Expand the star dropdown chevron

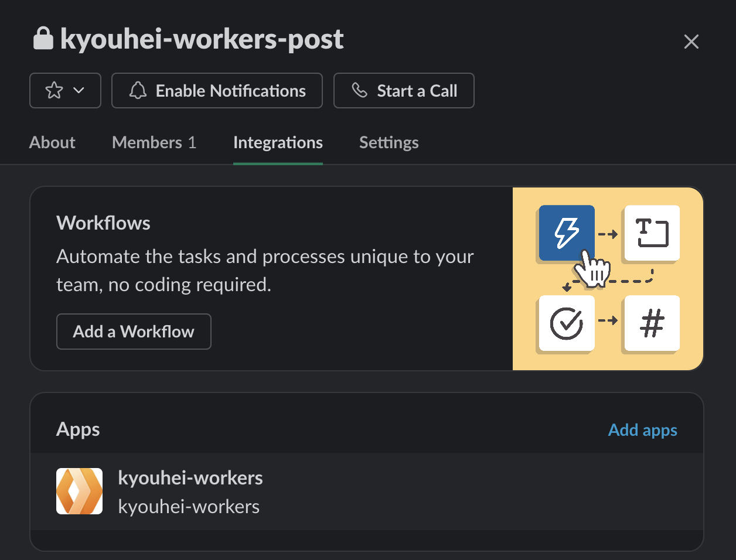click(x=78, y=91)
